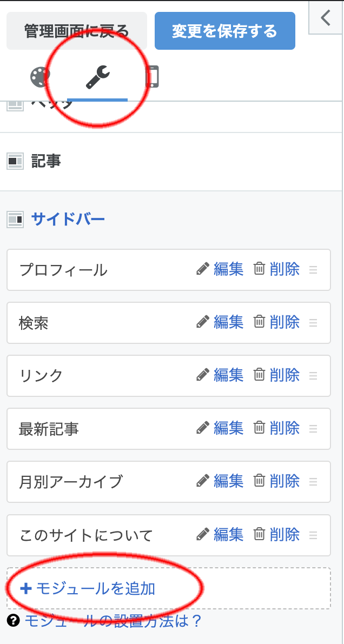This screenshot has height=644, width=344.
Task: Expand the 記事 section
Action: click(x=46, y=161)
